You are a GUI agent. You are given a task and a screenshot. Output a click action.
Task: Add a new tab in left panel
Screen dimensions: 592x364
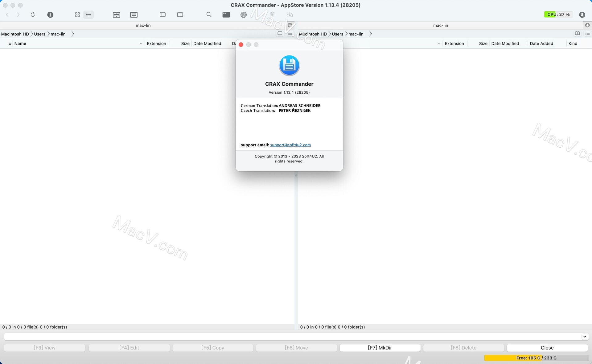click(290, 25)
